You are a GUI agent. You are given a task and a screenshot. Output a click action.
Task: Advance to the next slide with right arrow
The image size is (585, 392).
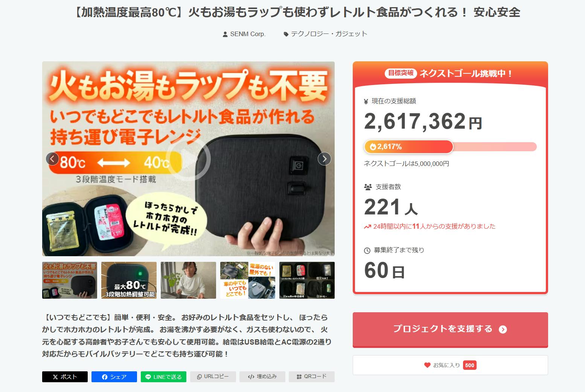[324, 159]
